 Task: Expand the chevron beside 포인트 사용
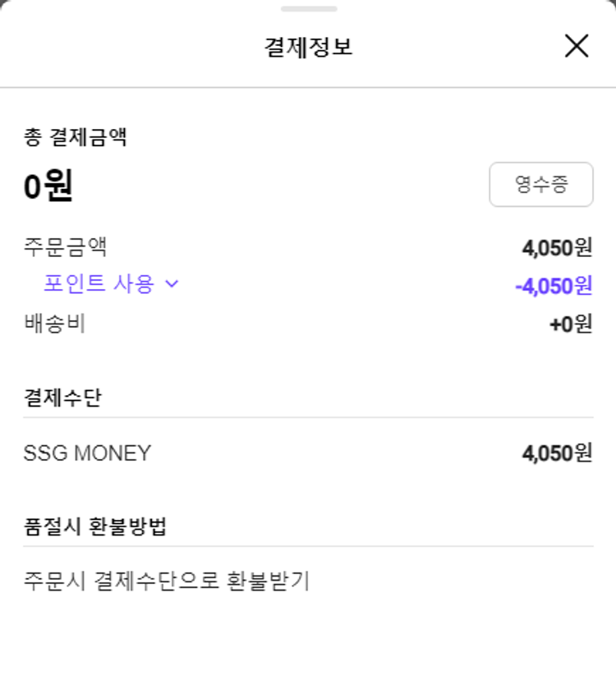point(172,284)
